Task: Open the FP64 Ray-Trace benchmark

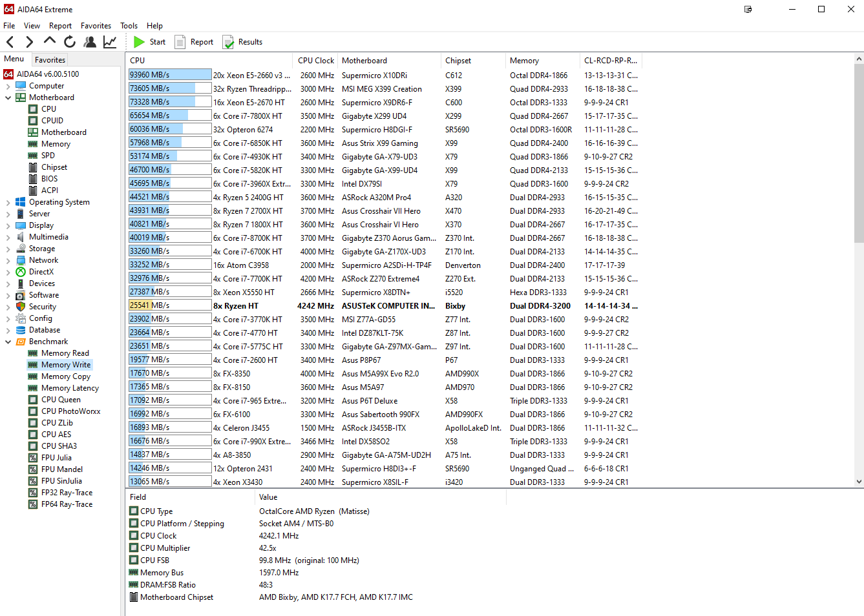Action: pos(67,504)
